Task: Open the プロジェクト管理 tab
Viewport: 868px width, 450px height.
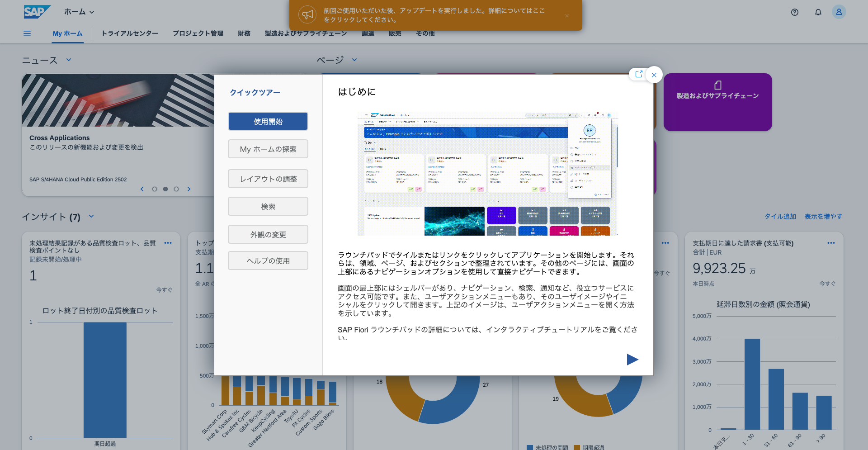Action: 198,33
